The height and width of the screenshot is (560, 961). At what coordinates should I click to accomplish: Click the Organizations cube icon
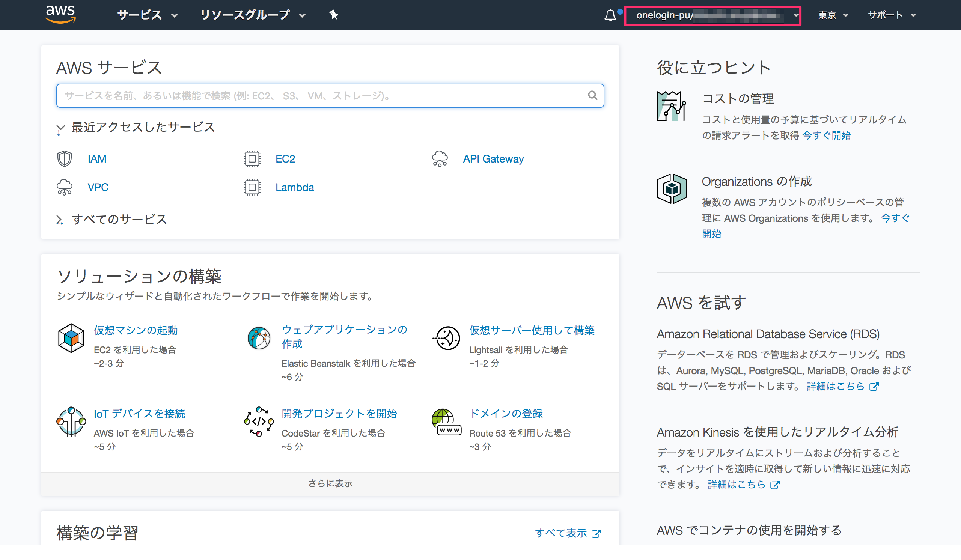[672, 189]
